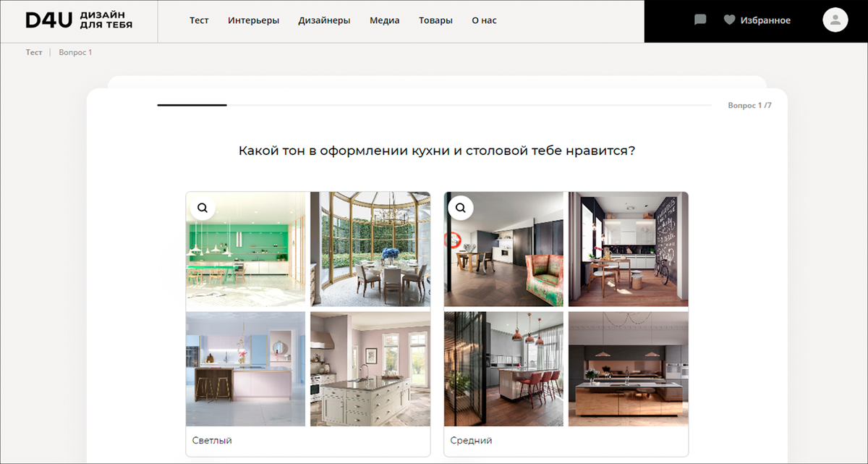Choose the Светлый answer label

tap(212, 440)
